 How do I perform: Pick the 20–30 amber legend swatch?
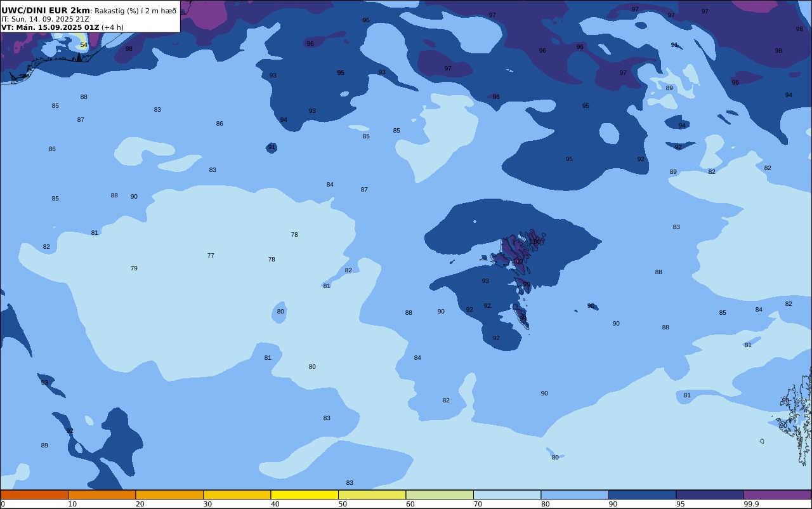click(x=169, y=494)
